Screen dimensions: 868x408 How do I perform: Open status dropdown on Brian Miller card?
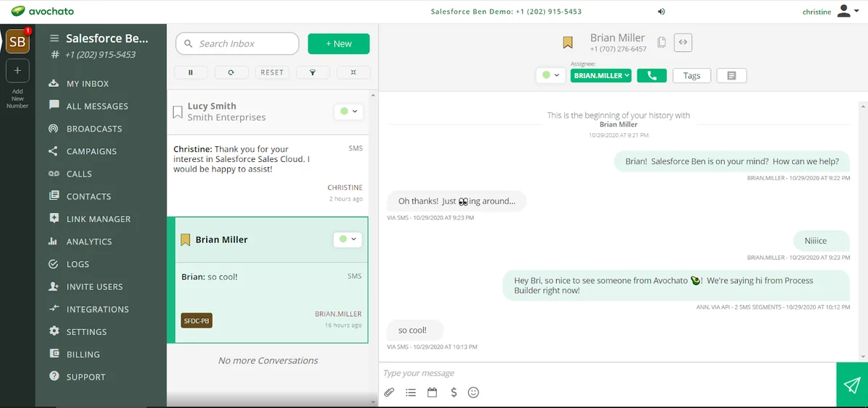pos(348,239)
